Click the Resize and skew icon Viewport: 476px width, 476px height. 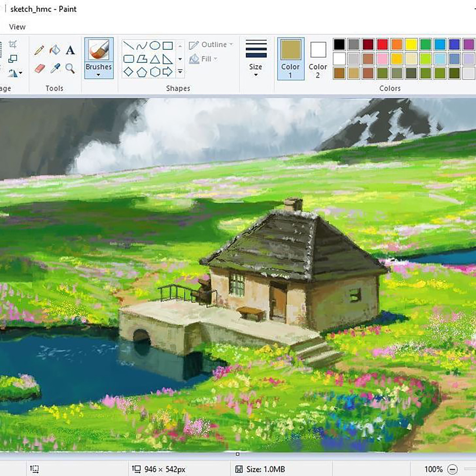(13, 59)
